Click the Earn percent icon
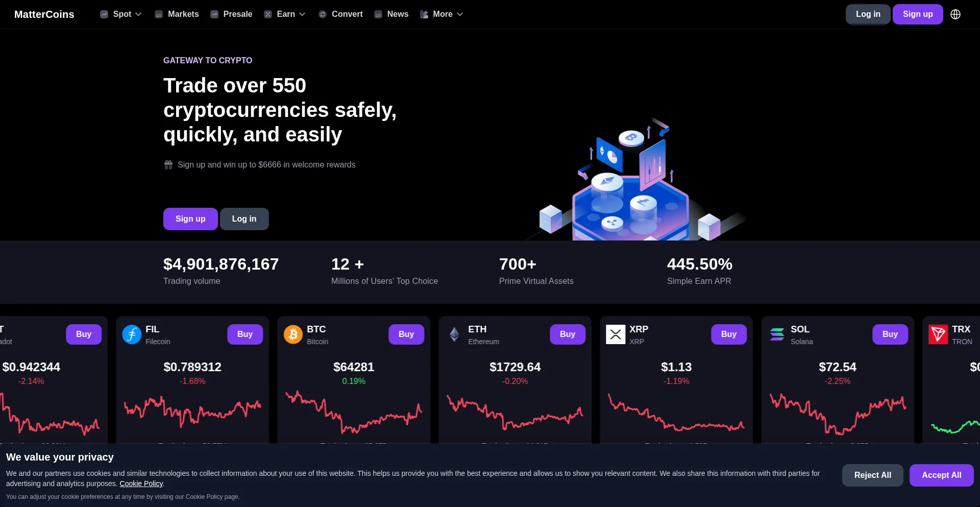Image resolution: width=980 pixels, height=507 pixels. [268, 14]
